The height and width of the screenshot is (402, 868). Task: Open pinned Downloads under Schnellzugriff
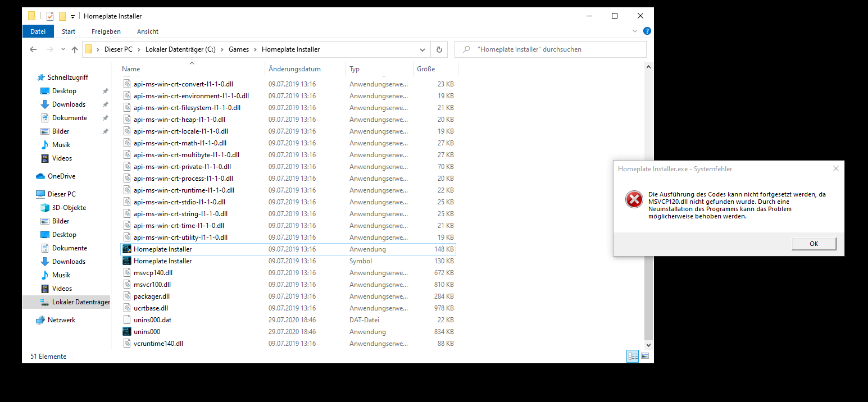pos(69,104)
